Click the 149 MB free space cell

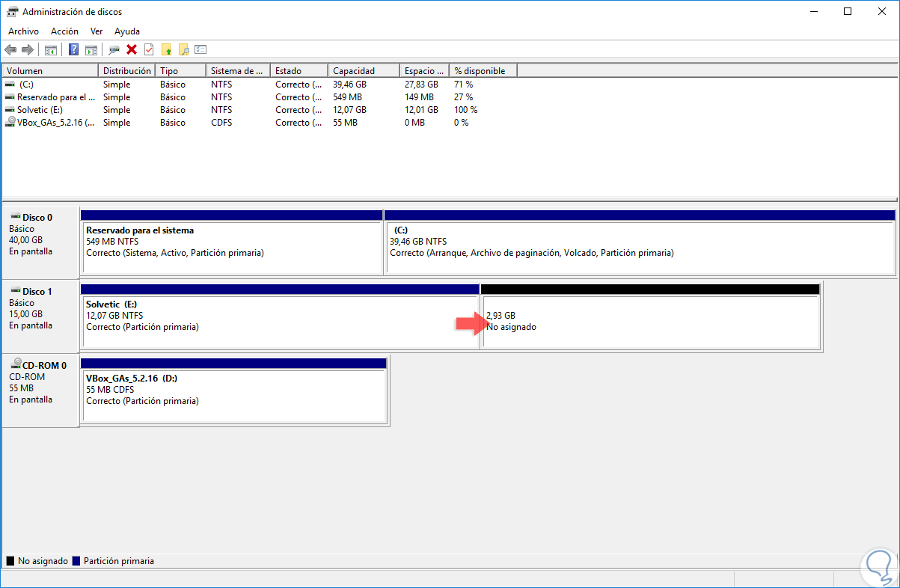coord(419,97)
